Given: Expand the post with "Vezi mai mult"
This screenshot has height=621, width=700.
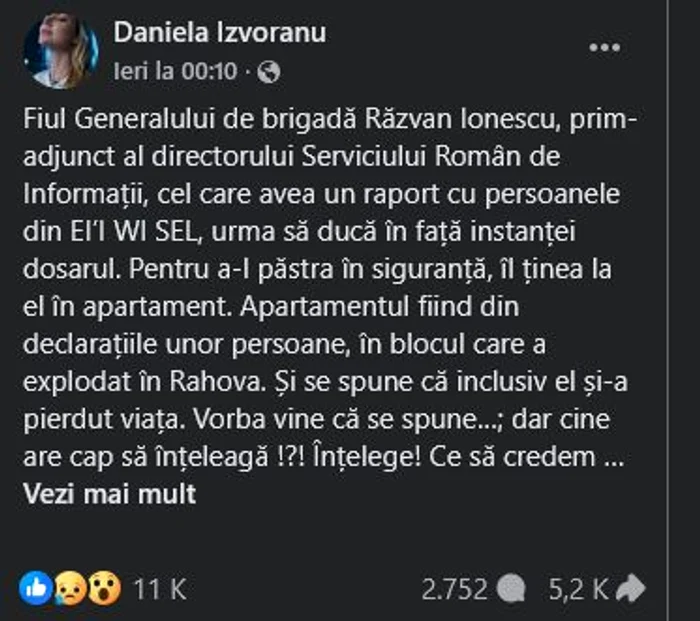Looking at the screenshot, I should coord(109,494).
